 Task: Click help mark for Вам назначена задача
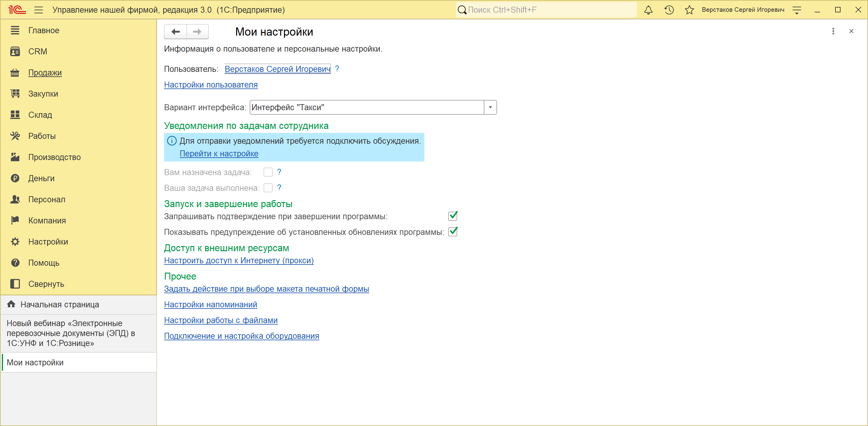pyautogui.click(x=279, y=172)
